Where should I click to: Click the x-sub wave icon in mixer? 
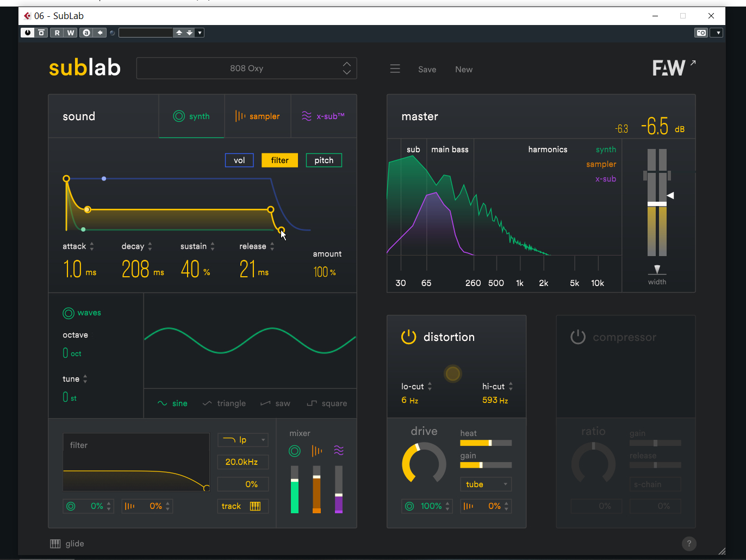pos(339,451)
